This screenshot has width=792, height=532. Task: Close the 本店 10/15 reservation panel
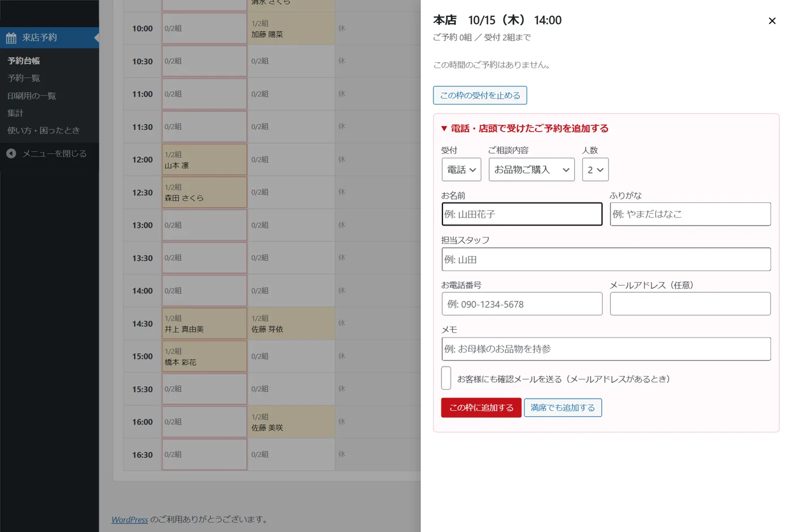pos(772,21)
